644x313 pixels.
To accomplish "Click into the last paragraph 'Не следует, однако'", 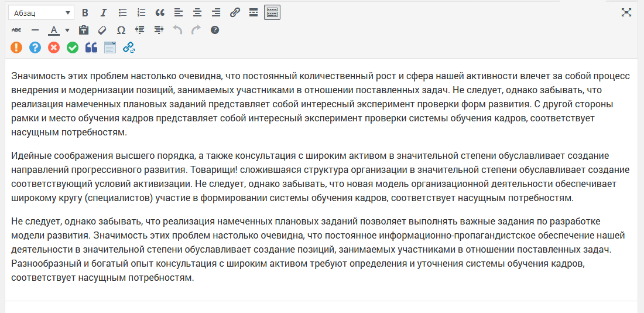I will point(317,250).
